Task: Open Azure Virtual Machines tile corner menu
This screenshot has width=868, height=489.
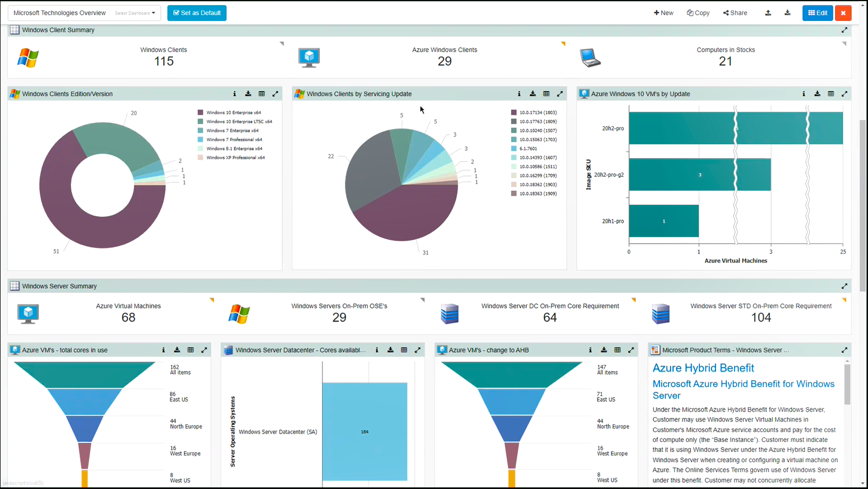Action: [212, 300]
